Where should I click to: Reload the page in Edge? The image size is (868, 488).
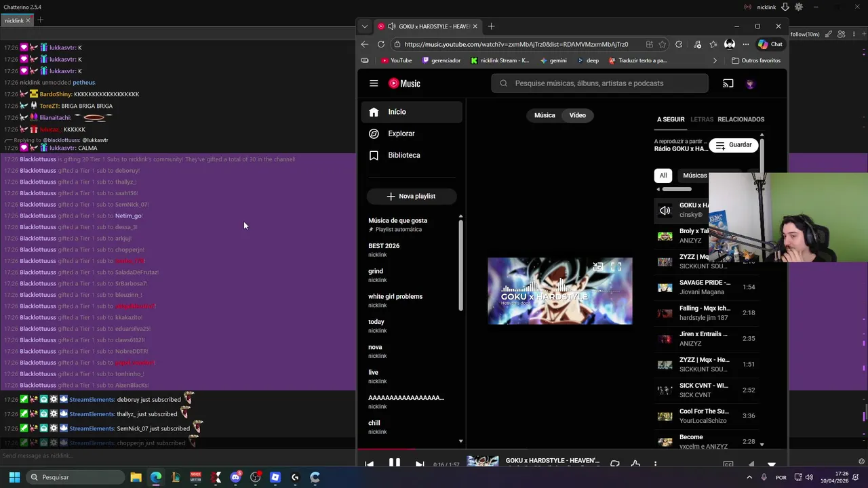(381, 44)
